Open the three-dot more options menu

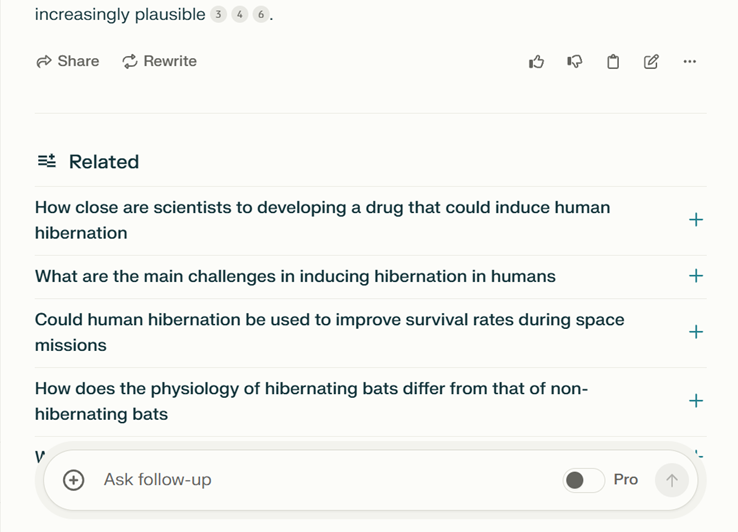tap(690, 62)
